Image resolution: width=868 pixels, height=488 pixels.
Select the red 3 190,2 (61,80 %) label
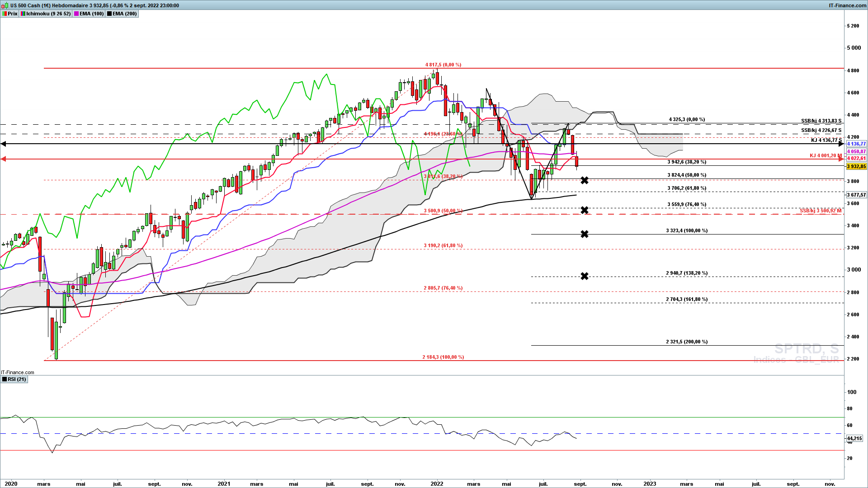[443, 245]
